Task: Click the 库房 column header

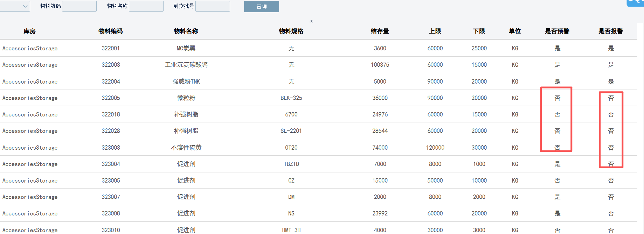Action: (x=29, y=31)
